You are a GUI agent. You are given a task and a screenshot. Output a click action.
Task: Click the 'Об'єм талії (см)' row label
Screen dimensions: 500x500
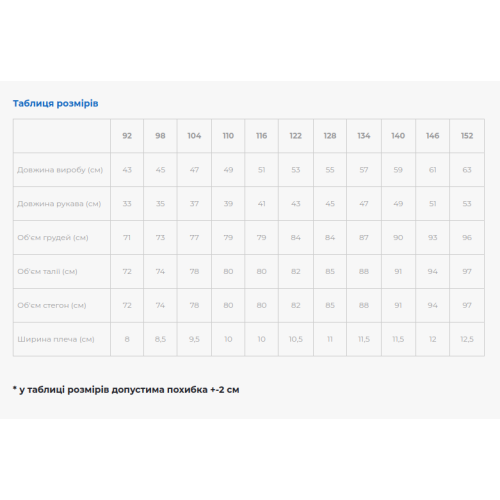point(47,272)
